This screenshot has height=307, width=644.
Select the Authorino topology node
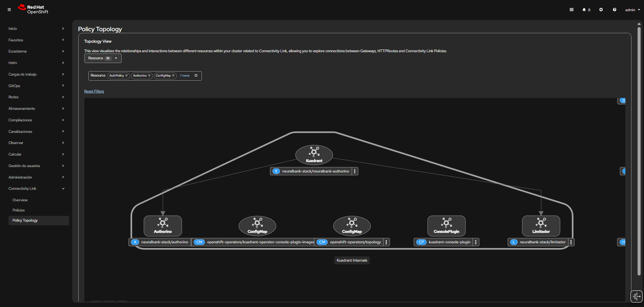(x=163, y=226)
